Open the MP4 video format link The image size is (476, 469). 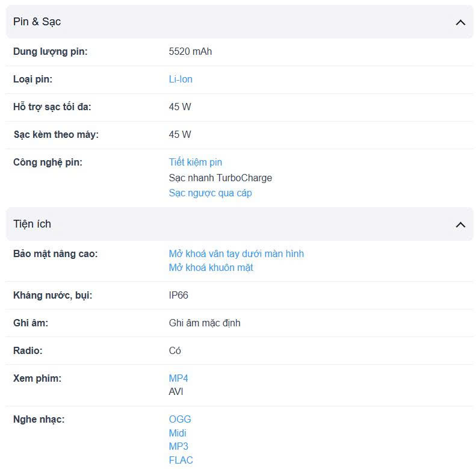tap(179, 379)
